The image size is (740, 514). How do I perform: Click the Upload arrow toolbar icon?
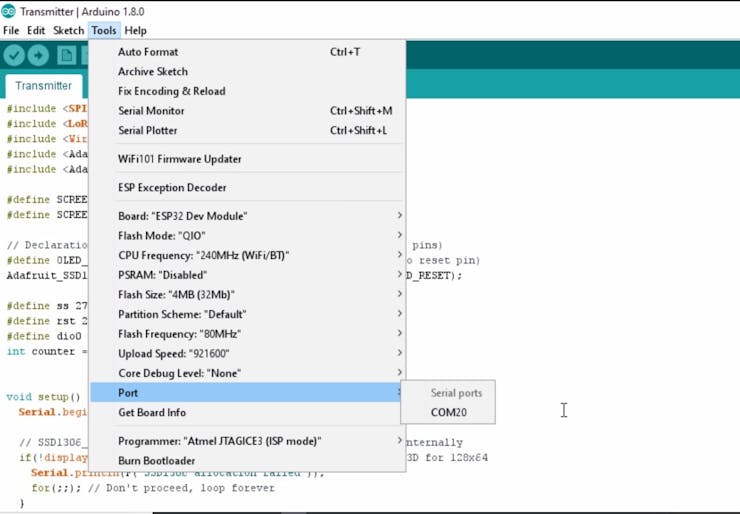click(38, 56)
